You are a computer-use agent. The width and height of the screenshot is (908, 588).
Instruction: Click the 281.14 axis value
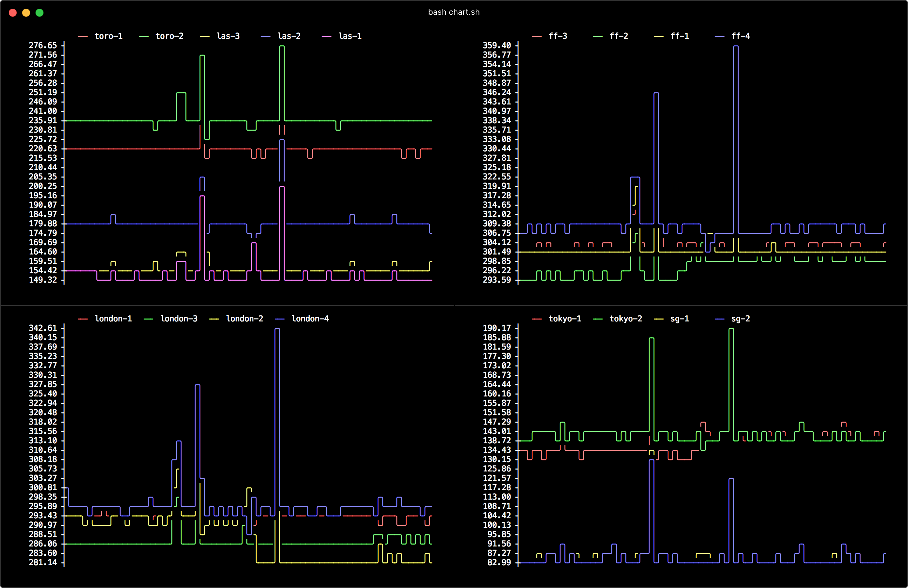pyautogui.click(x=43, y=563)
